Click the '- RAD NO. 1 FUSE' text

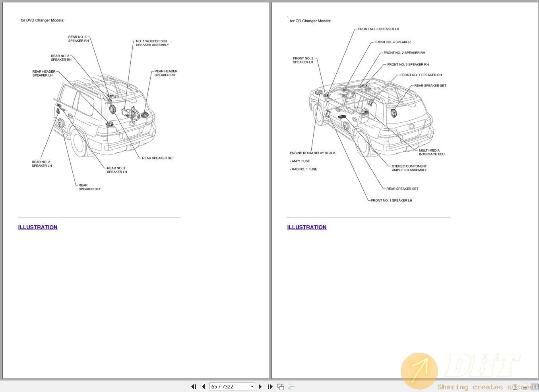tap(303, 169)
